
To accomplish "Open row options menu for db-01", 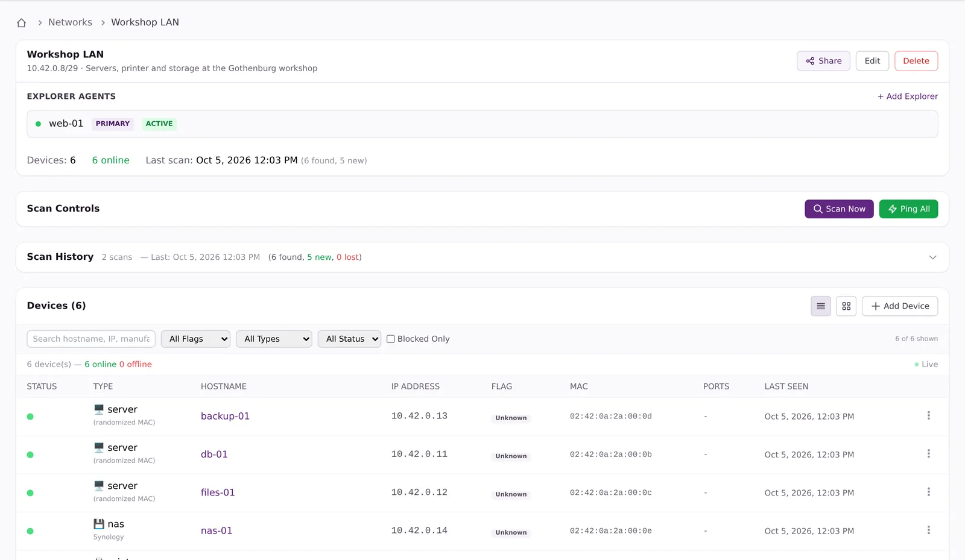I will coord(928,453).
